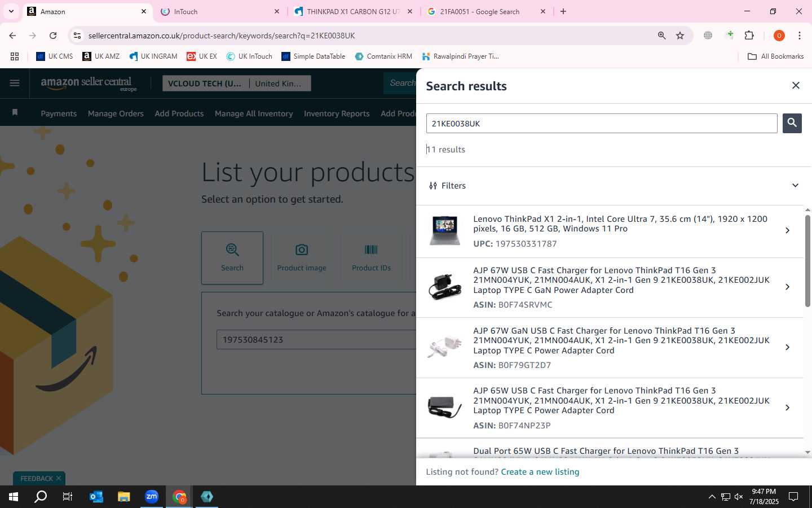Viewport: 812px width, 508px height.
Task: Click the magnifier search button beside 21KE0038UK
Action: pyautogui.click(x=792, y=123)
